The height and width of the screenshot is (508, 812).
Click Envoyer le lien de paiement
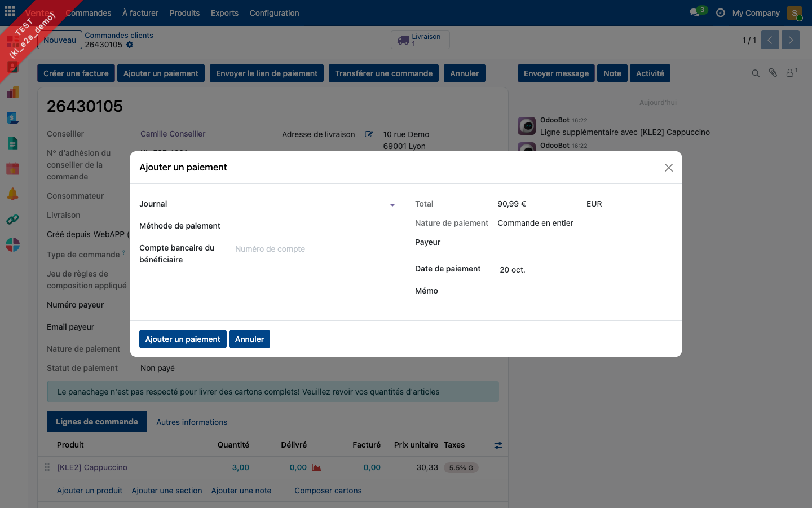(267, 73)
